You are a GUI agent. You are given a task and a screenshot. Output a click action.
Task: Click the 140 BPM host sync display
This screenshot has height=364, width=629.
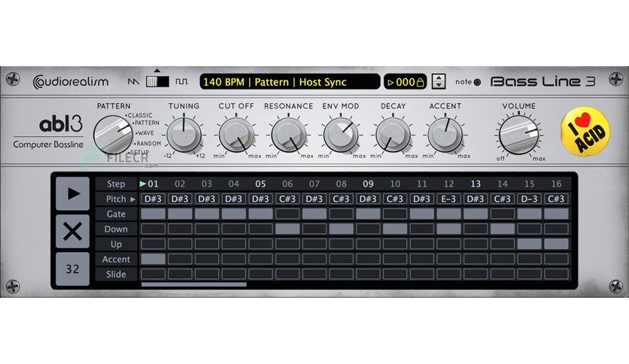click(x=290, y=82)
